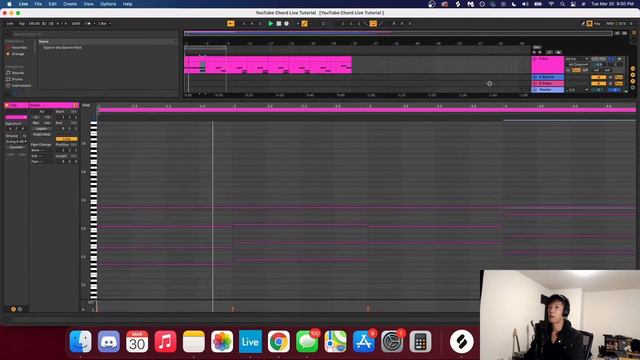640x360 pixels.
Task: Click the Tap tempo button
Action: pos(22,24)
